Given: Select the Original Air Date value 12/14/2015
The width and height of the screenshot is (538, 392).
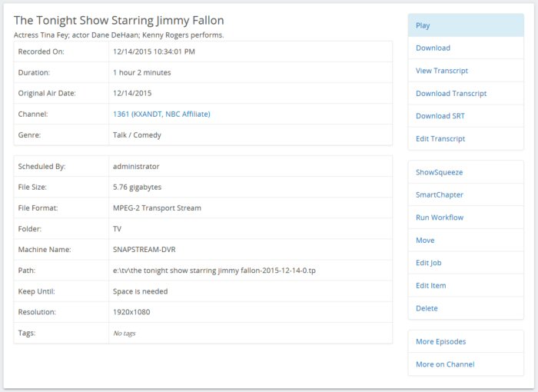Looking at the screenshot, I should (132, 93).
